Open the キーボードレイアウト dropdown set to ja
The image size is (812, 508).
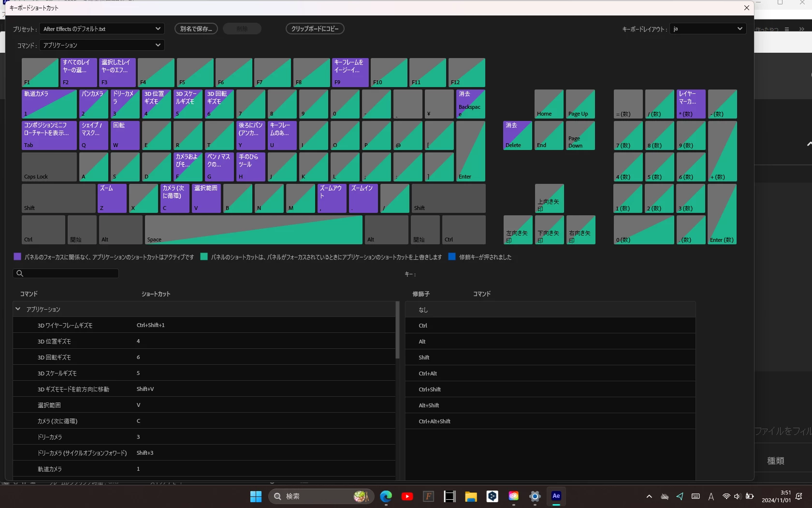tap(708, 29)
